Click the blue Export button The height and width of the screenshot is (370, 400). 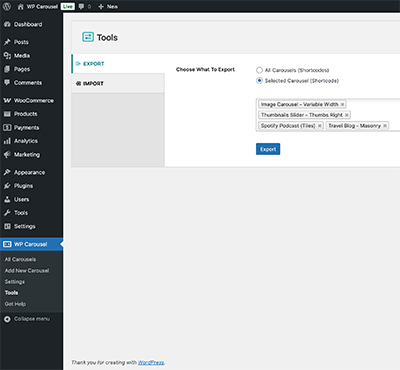click(268, 149)
